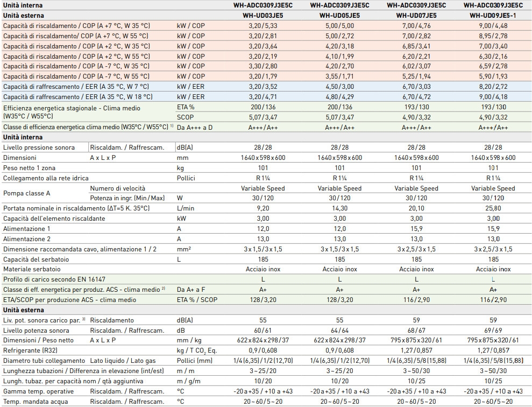Click the flow rate value 9,20

[x=263, y=208]
